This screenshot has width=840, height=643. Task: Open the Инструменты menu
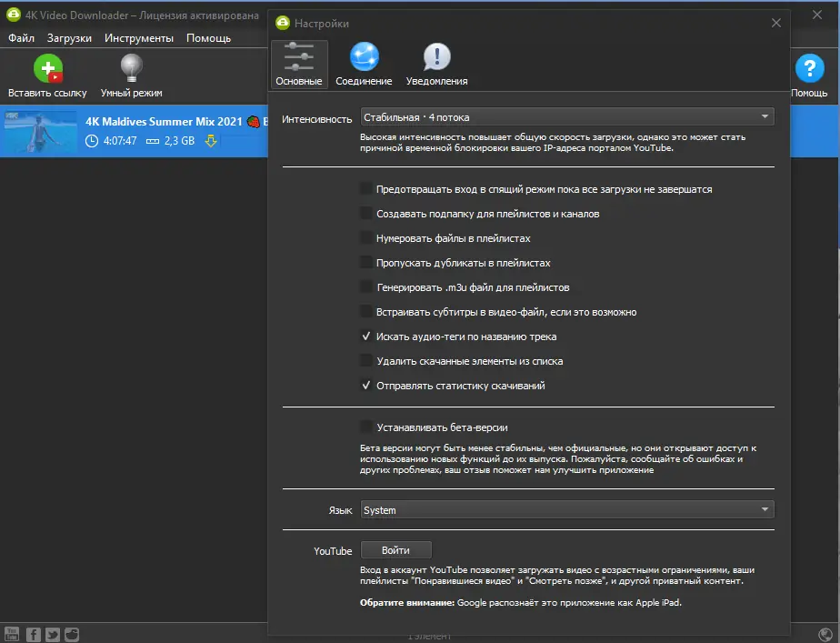139,38
